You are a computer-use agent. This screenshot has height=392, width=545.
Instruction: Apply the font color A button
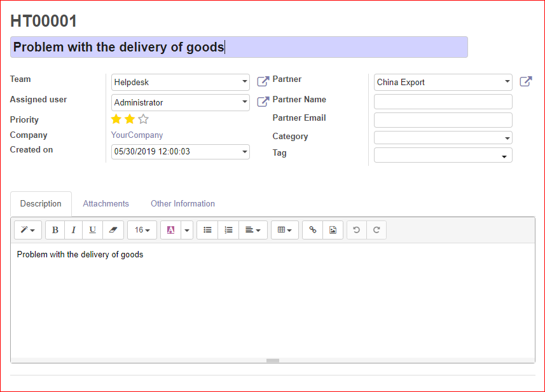pos(170,230)
